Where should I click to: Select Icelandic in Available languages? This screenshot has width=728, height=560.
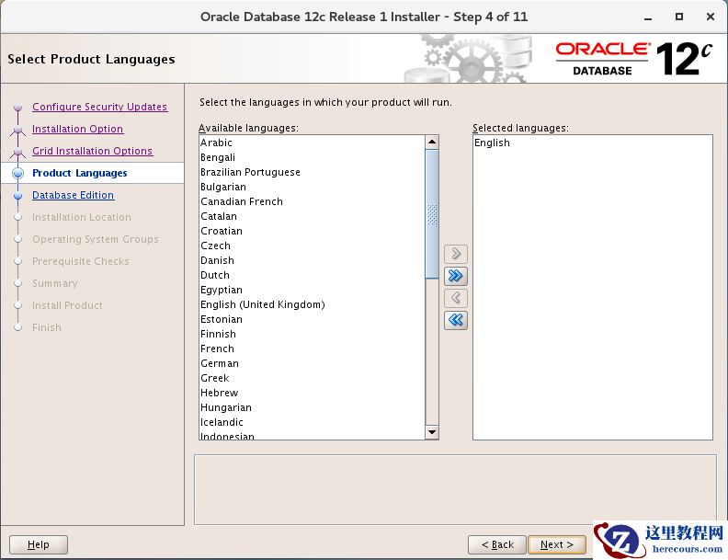point(312,422)
